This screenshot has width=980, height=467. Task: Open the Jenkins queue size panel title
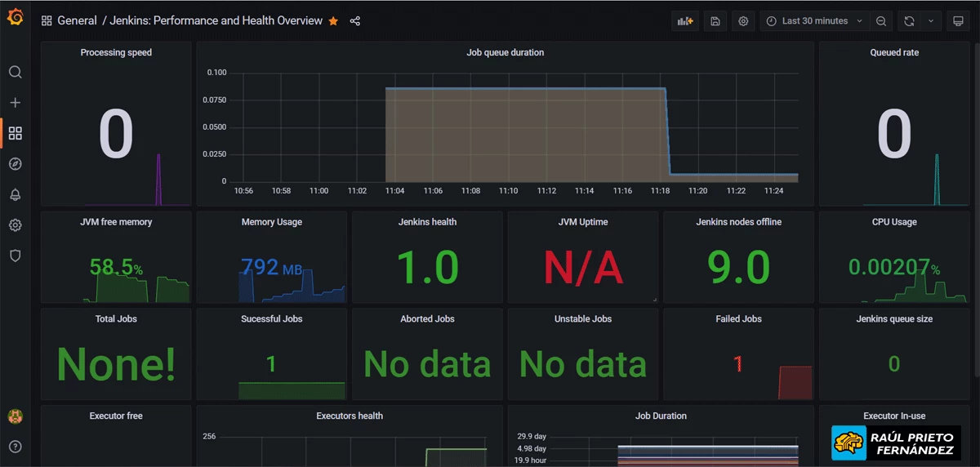(x=894, y=319)
